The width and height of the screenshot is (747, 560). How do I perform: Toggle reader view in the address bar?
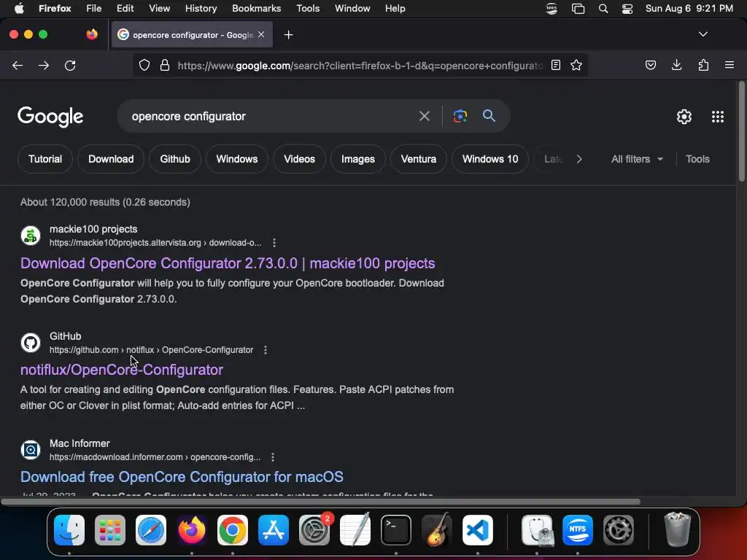(555, 65)
